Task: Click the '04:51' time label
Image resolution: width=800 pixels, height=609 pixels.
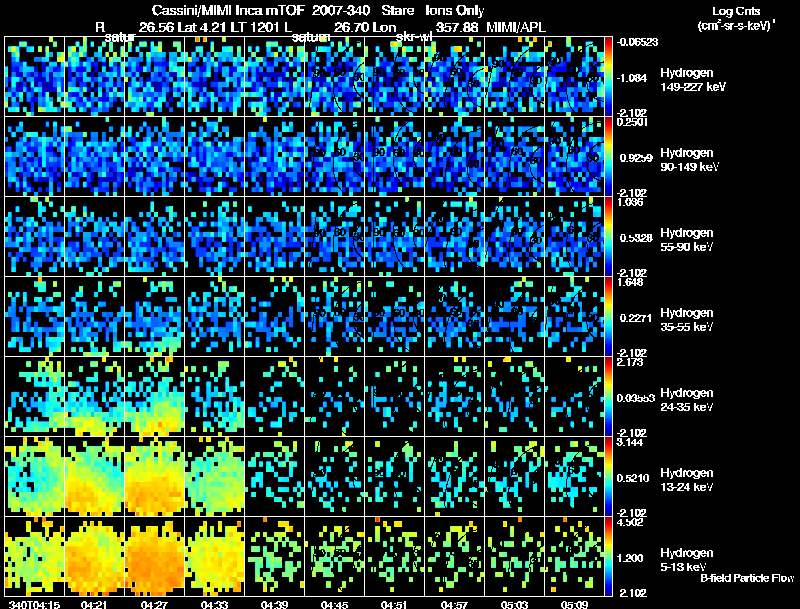Action: click(394, 605)
